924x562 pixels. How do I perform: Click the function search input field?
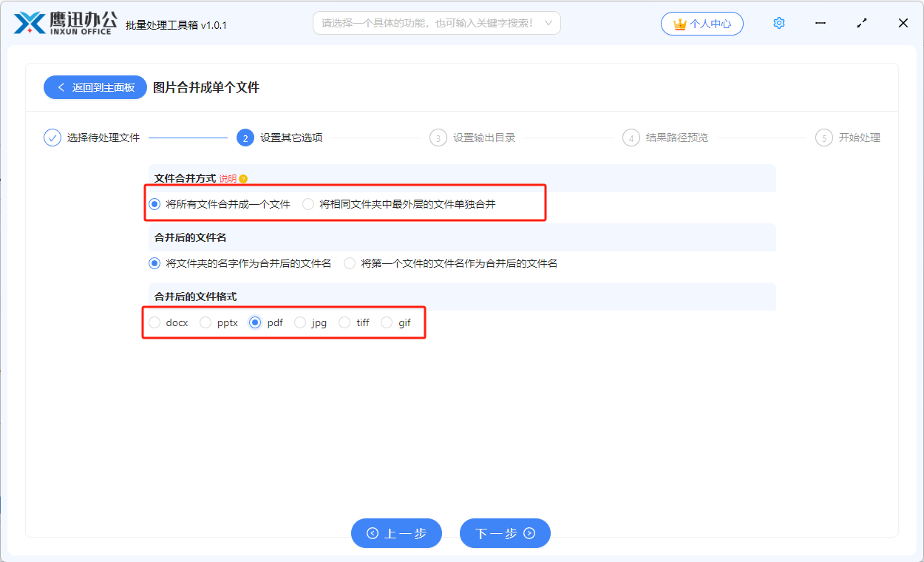tap(437, 23)
